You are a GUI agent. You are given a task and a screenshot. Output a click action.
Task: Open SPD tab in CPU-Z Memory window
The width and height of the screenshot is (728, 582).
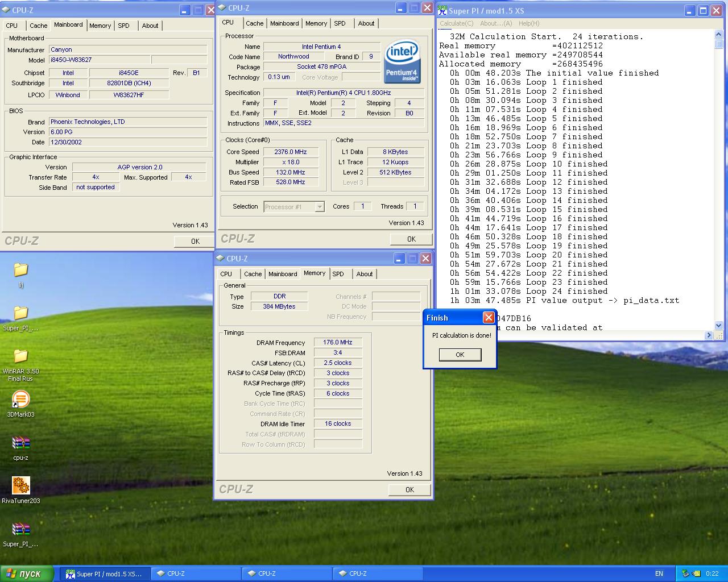[338, 274]
